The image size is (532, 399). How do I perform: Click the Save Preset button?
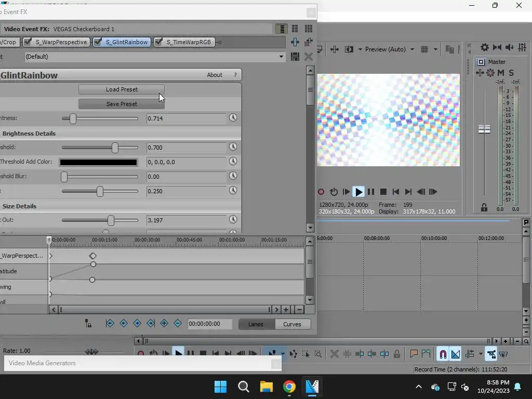(122, 104)
